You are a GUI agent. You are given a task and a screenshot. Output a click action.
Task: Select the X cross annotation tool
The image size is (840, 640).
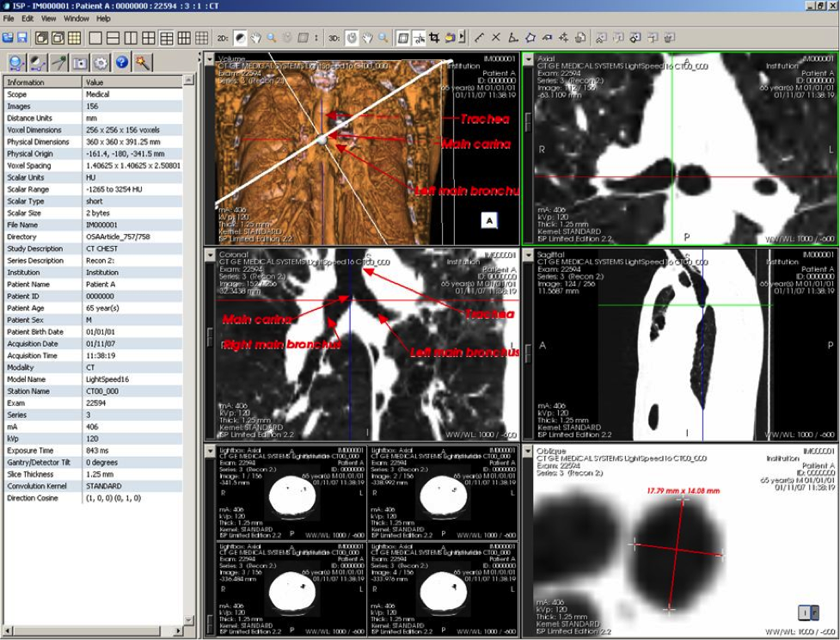coord(496,38)
